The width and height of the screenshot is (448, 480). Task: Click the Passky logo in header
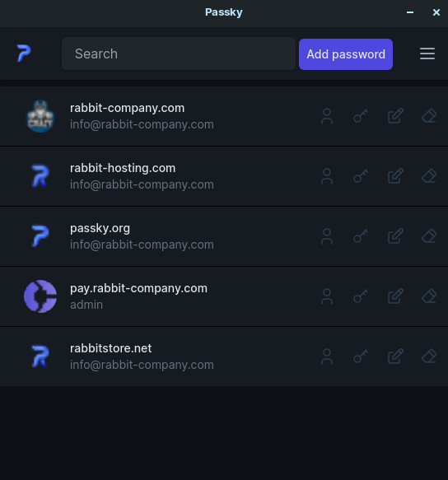tap(24, 54)
